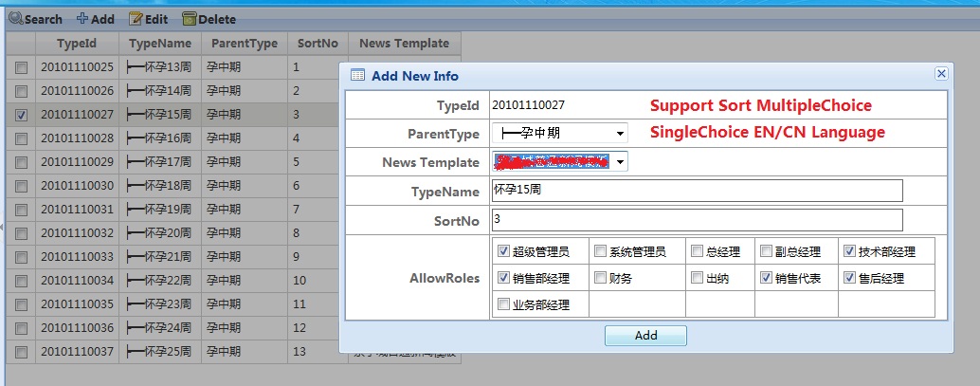Check the row checkbox for 20101110037
This screenshot has width=980, height=386.
[x=21, y=352]
